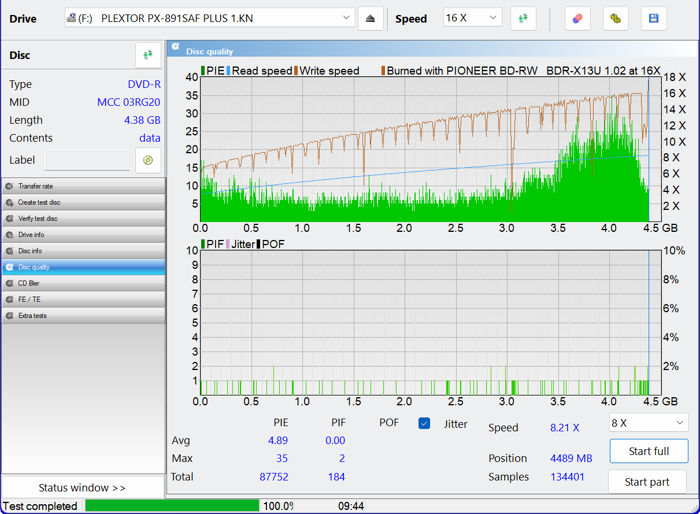
Task: Open Verify test disc
Action: [x=83, y=218]
